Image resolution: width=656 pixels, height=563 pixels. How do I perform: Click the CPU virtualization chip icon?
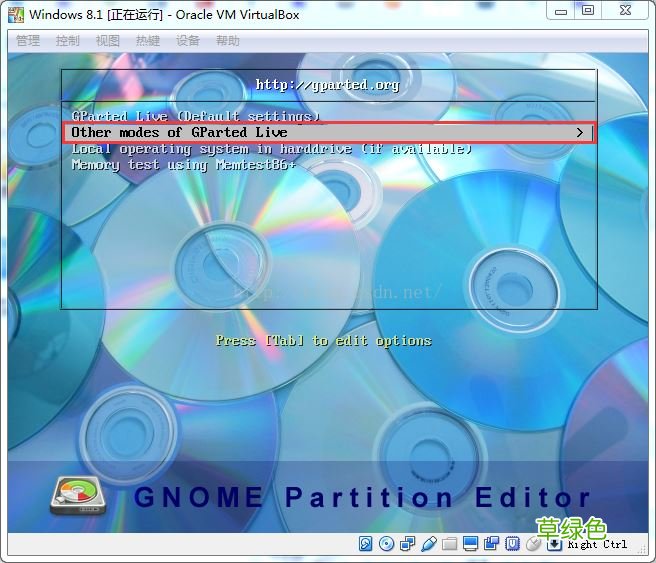512,544
